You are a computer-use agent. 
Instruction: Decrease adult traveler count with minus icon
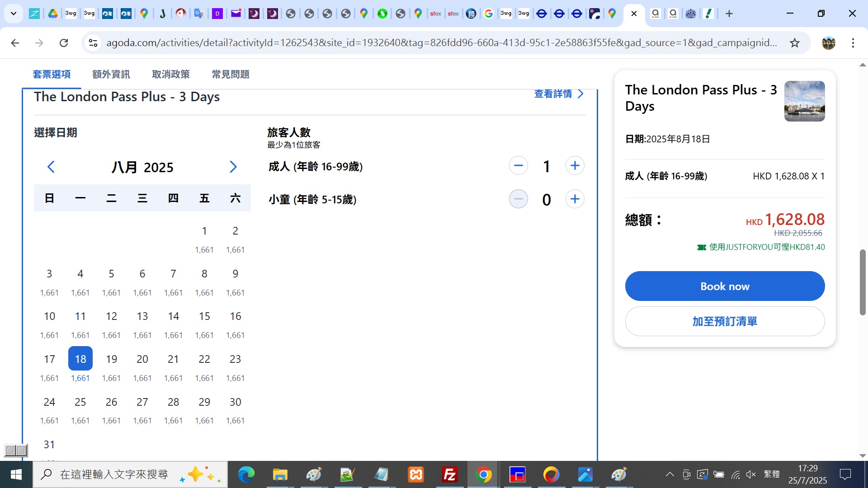[518, 166]
